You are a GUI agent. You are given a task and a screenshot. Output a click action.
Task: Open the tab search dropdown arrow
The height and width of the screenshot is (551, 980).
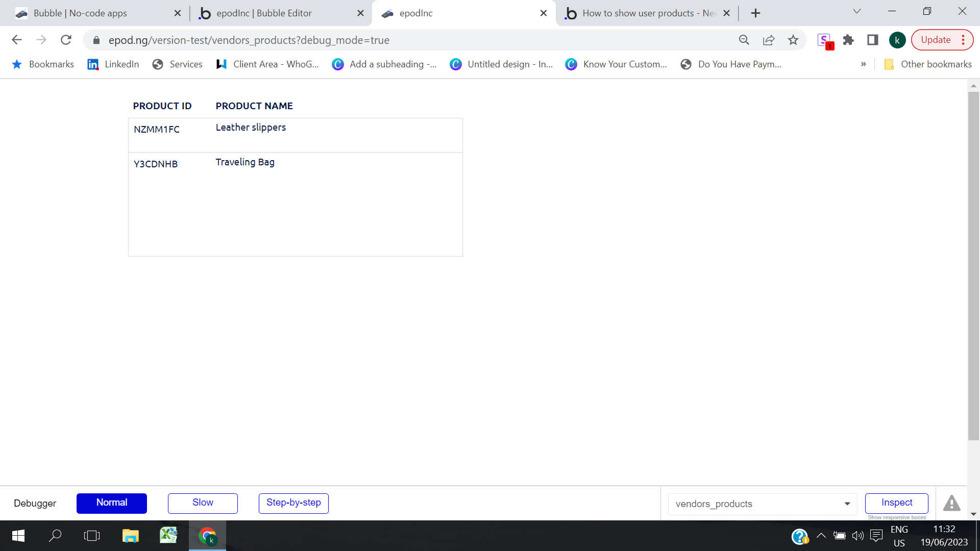tap(857, 11)
